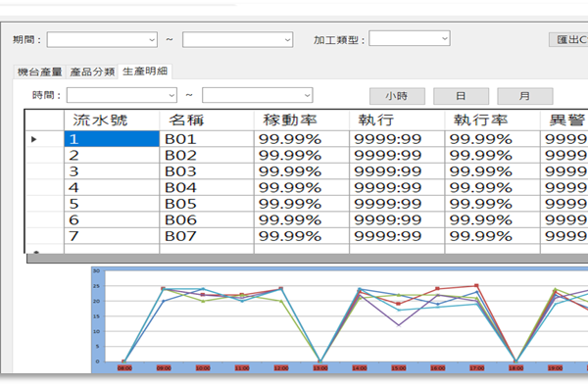Select the B03 name cell
588x386 pixels.
[x=207, y=171]
